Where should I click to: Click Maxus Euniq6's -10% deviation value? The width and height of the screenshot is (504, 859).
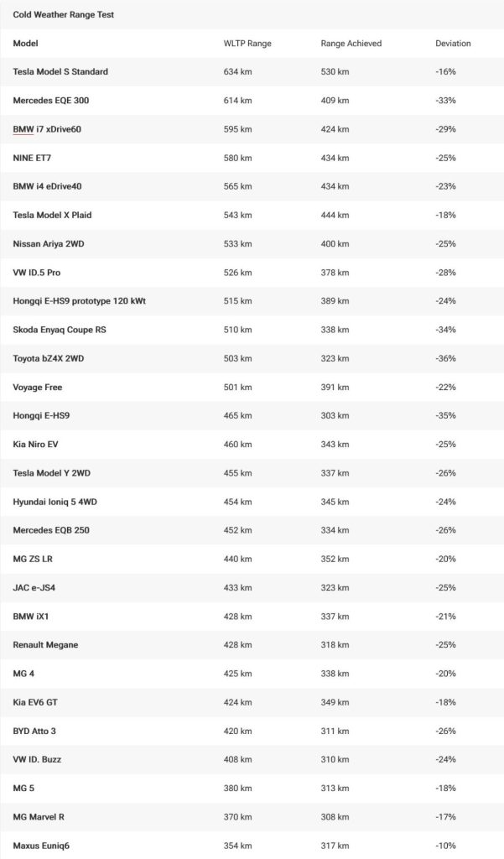pos(445,846)
